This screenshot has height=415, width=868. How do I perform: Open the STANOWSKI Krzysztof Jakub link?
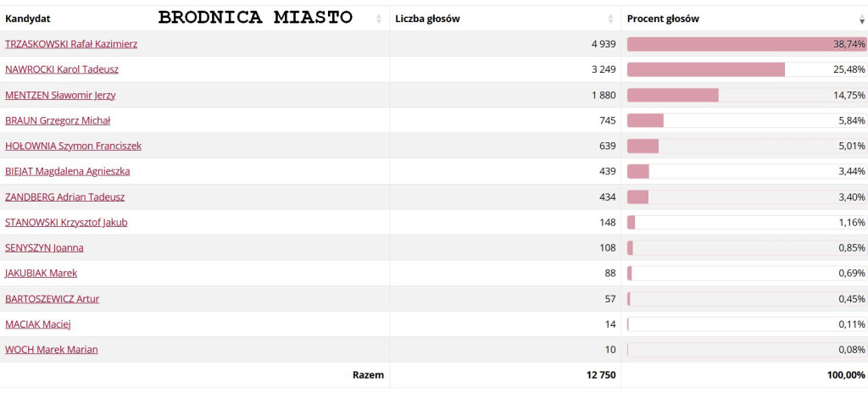tap(66, 223)
